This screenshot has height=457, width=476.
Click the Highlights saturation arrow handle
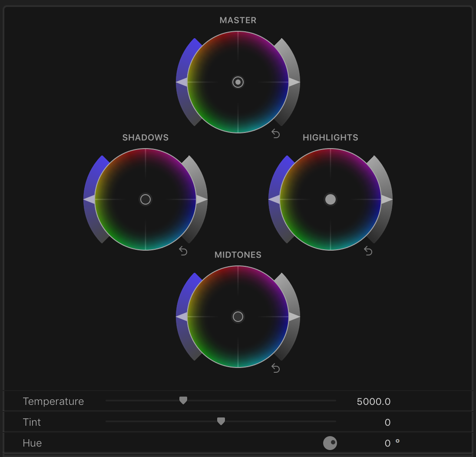coord(274,199)
